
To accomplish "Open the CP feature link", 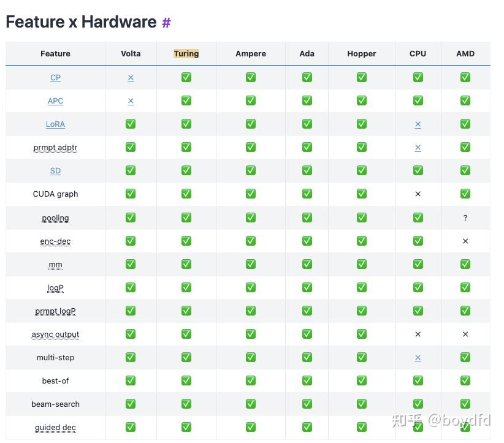I will tap(55, 77).
